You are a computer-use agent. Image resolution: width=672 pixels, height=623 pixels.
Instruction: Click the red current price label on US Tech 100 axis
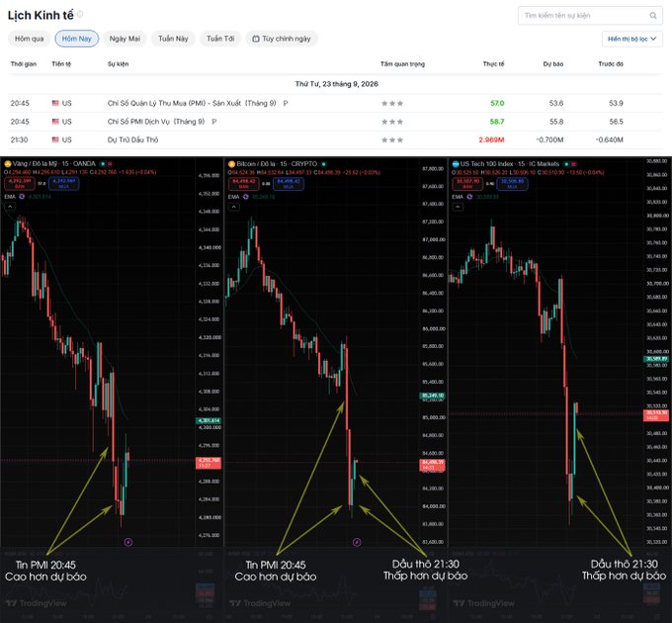pos(656,415)
